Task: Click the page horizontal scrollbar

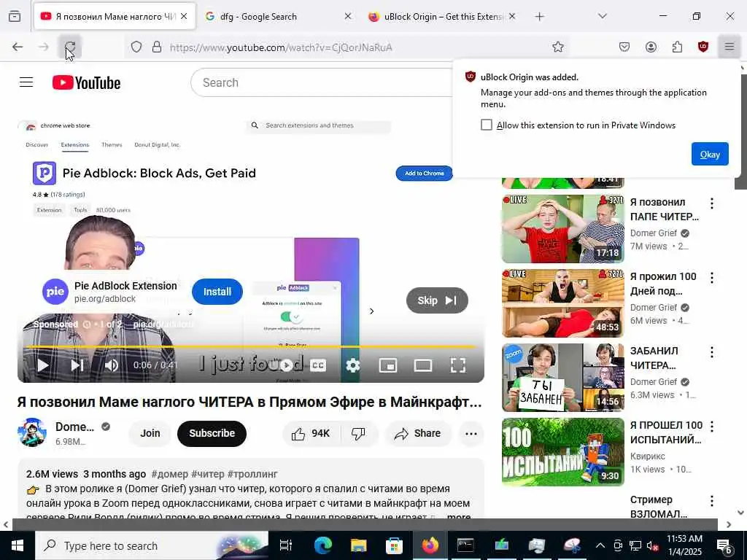Action: coord(365,524)
